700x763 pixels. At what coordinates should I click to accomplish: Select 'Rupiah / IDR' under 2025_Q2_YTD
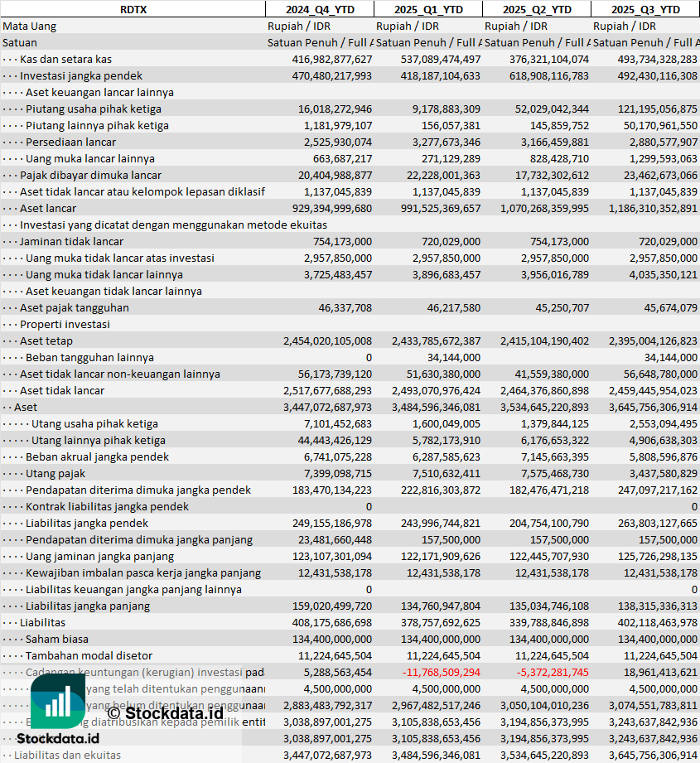516,27
